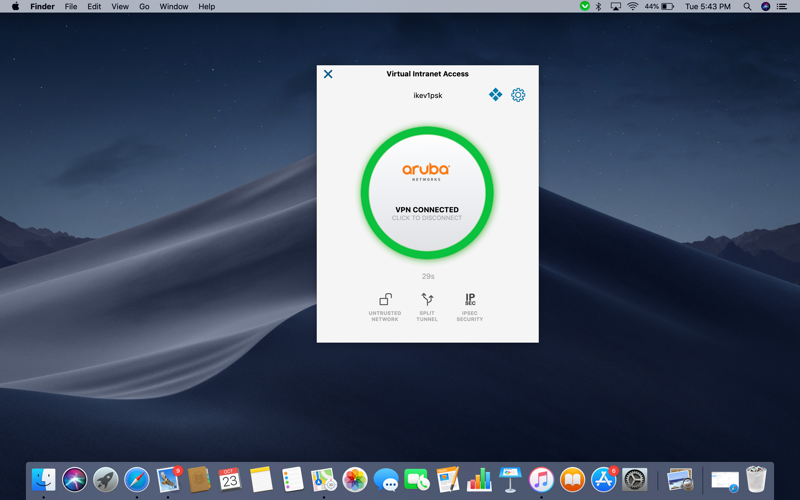Open the VIA settings gear
This screenshot has width=800, height=500.
(x=518, y=95)
